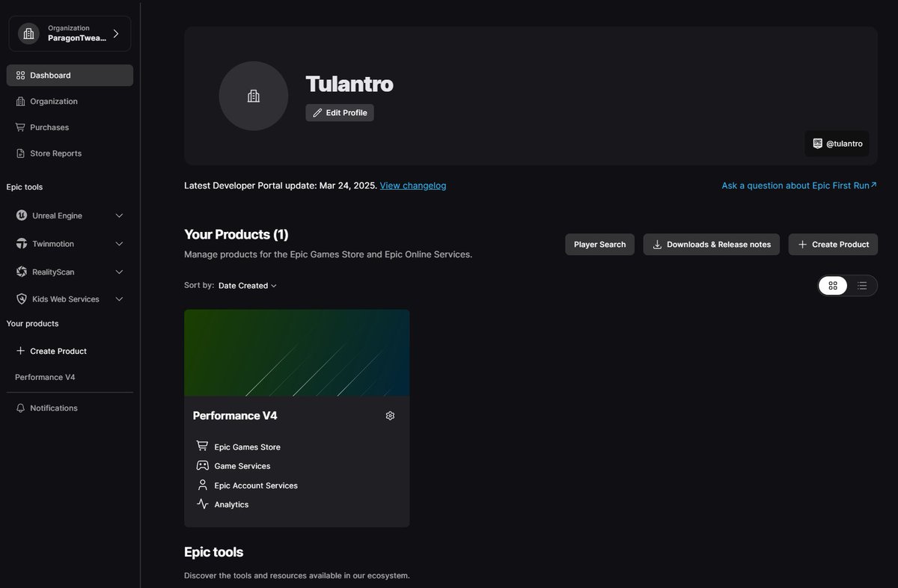The image size is (898, 588).
Task: Open Epic Account Services on product card
Action: point(256,486)
